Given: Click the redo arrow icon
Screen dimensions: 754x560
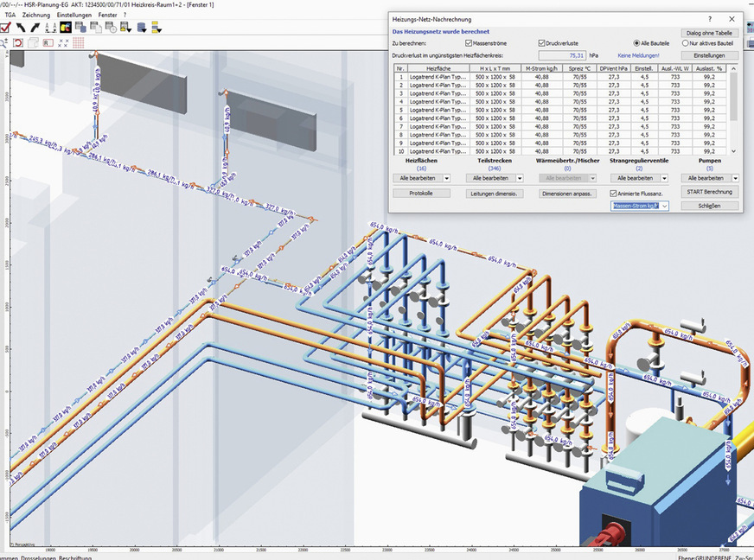Looking at the screenshot, I should tap(35, 27).
